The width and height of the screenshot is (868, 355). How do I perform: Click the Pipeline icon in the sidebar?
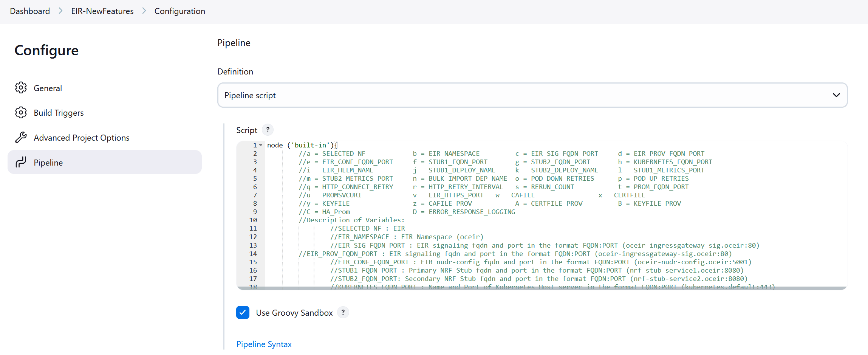pos(21,162)
